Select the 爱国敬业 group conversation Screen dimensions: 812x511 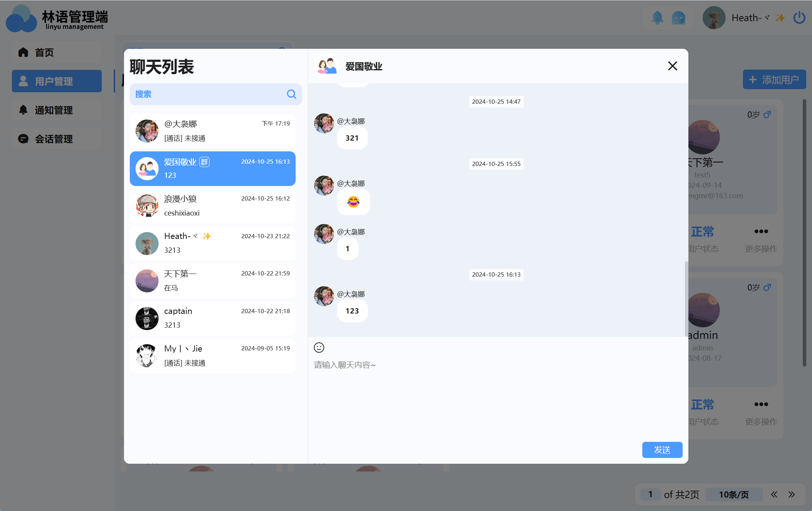pos(213,169)
